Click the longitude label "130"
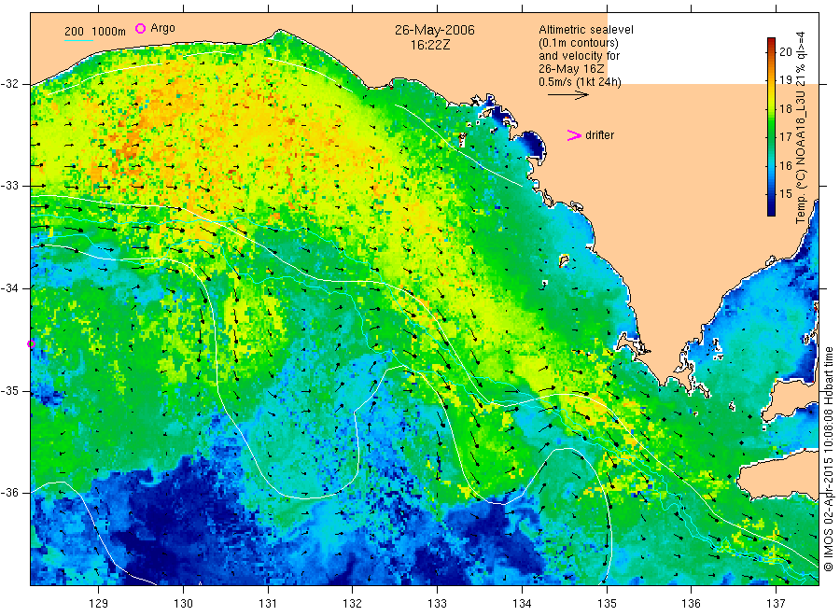 pyautogui.click(x=183, y=604)
